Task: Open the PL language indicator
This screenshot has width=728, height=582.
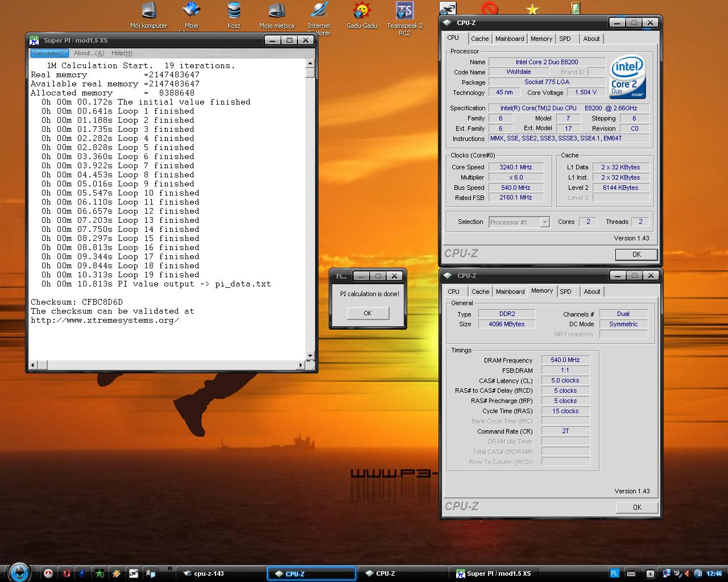Action: 614,573
